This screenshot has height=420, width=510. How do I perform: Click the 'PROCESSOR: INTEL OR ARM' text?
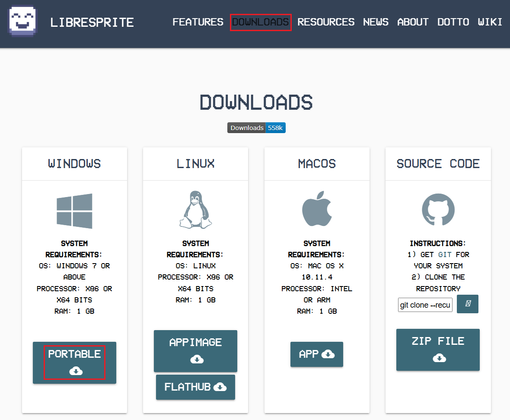click(x=317, y=294)
